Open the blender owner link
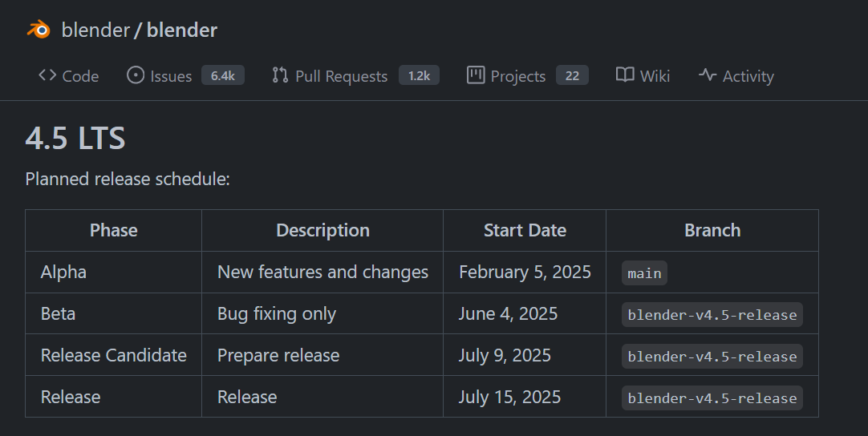The image size is (868, 436). click(95, 30)
